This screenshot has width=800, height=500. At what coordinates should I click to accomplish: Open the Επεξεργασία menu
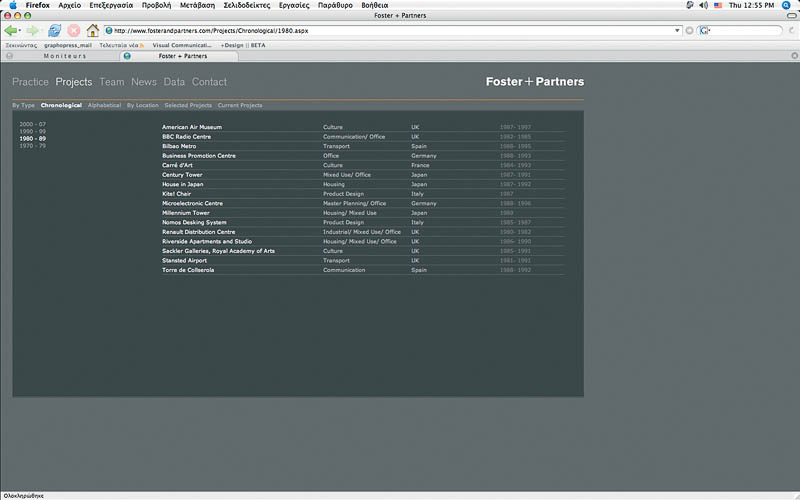(111, 5)
